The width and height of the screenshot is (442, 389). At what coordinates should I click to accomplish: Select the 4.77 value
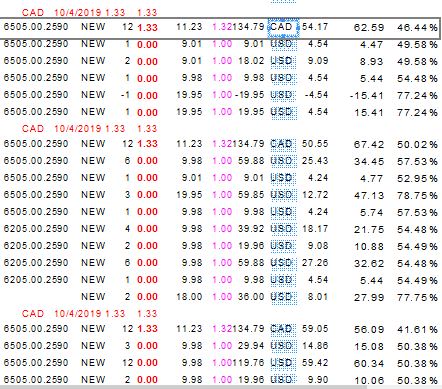tap(372, 178)
